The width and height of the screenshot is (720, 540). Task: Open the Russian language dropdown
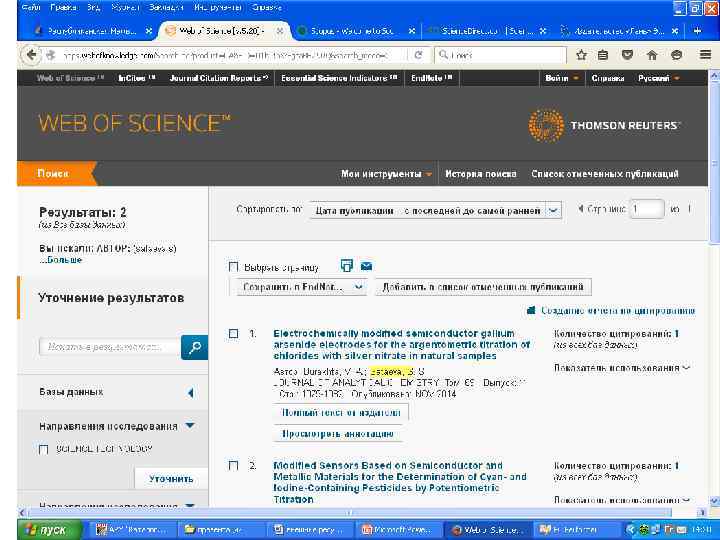click(x=658, y=79)
